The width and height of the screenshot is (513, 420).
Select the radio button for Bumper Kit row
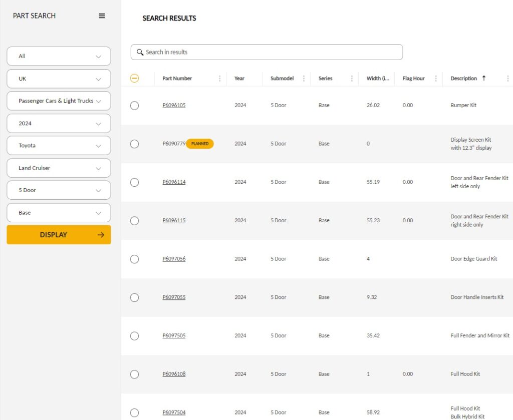134,106
